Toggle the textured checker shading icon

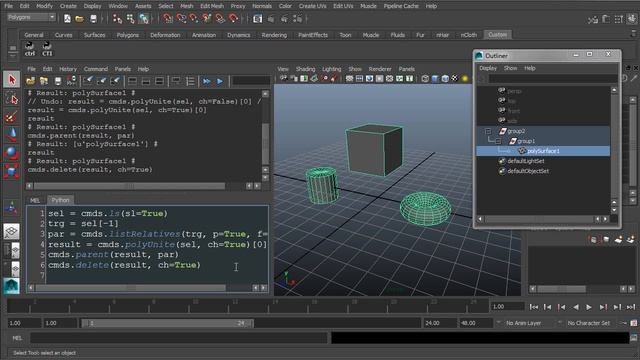455,78
